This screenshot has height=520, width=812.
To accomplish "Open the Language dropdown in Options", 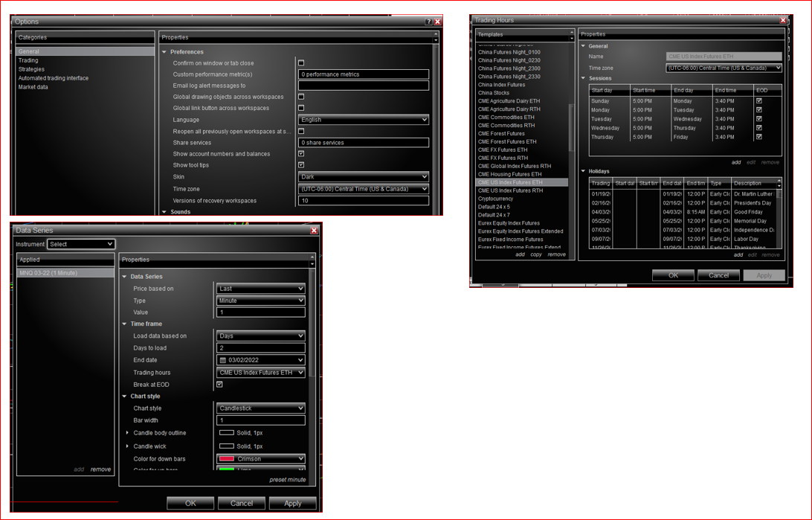I will pos(364,120).
